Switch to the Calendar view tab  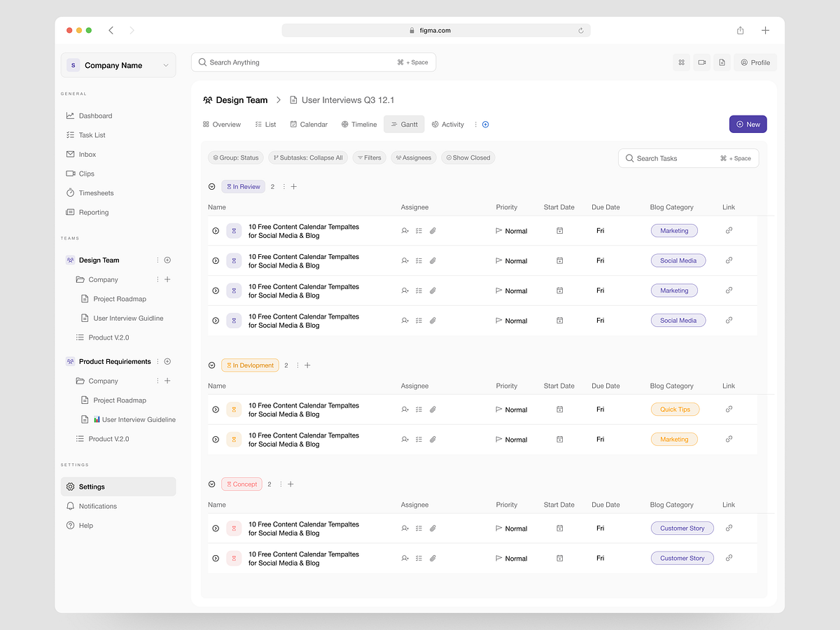(x=309, y=124)
